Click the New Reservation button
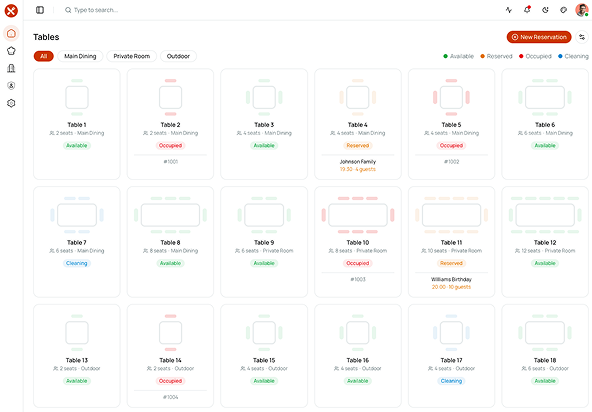Viewport: 592px width, 412px height. 539,37
